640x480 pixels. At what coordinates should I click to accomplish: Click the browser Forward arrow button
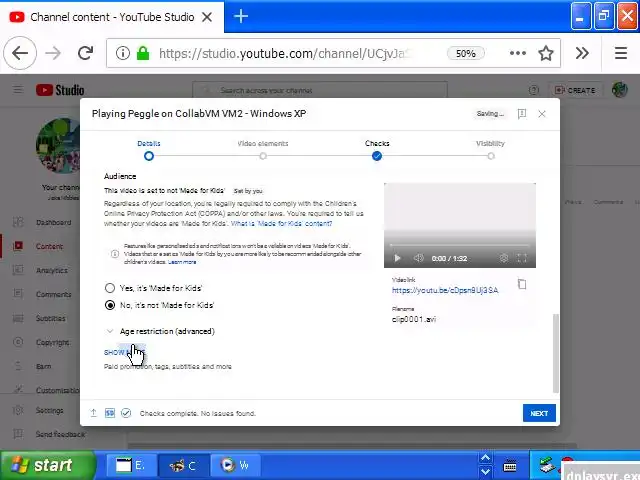pyautogui.click(x=53, y=53)
